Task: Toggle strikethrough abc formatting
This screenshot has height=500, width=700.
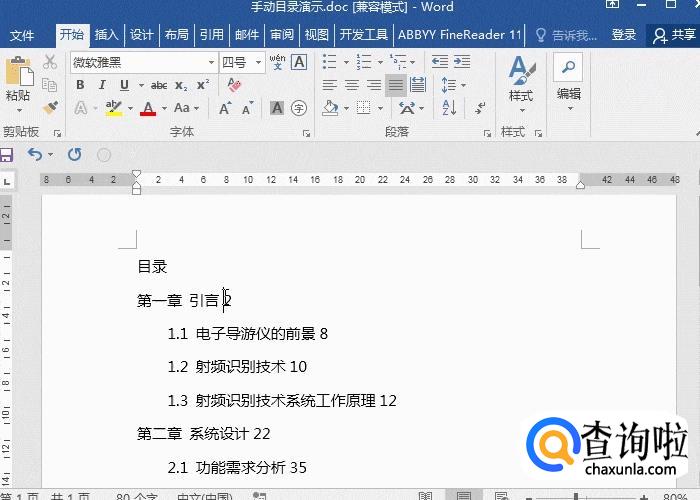Action: click(x=159, y=85)
